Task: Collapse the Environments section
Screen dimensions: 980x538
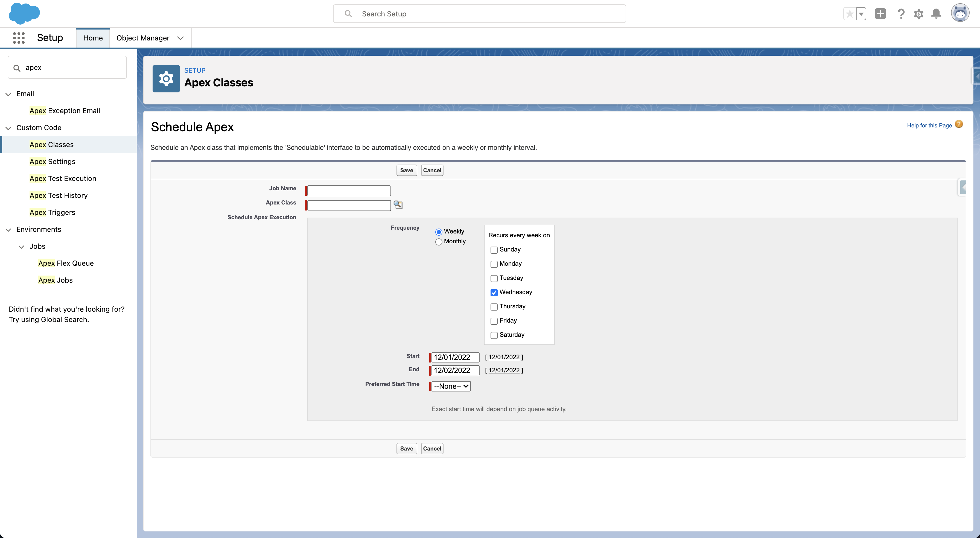Action: click(x=8, y=230)
